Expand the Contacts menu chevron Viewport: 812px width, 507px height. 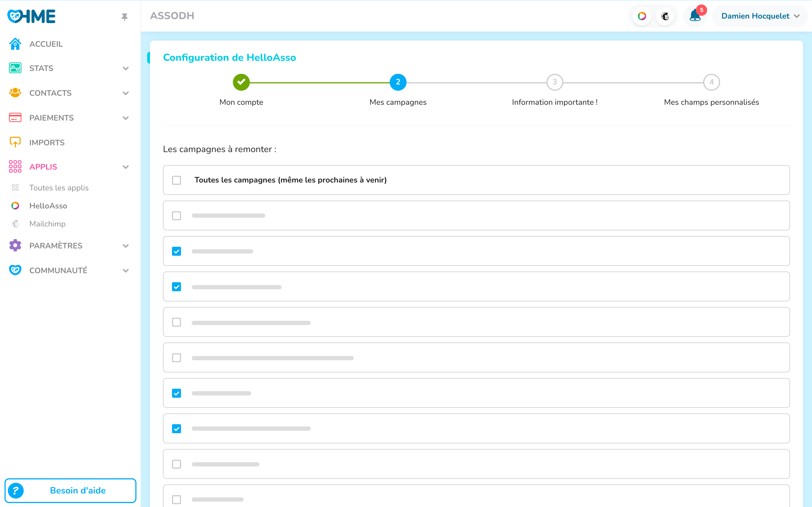pyautogui.click(x=126, y=93)
